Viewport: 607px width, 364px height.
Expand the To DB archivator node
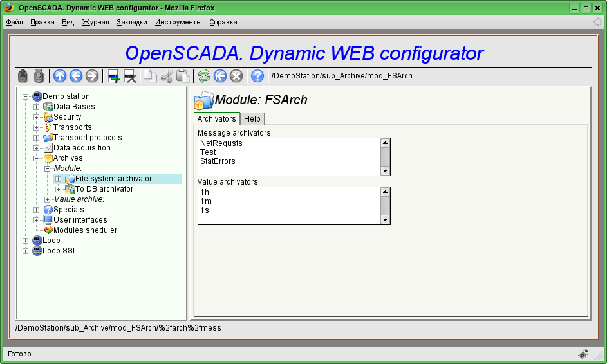(58, 189)
